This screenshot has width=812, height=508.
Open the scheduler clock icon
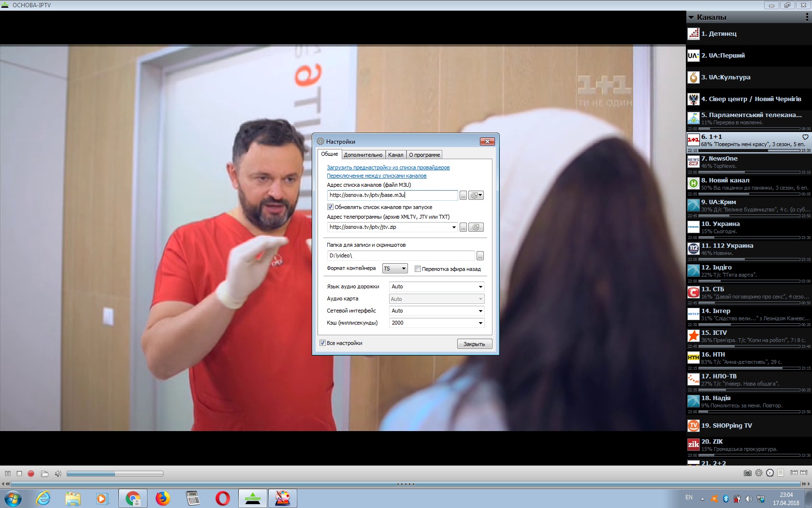click(x=770, y=473)
